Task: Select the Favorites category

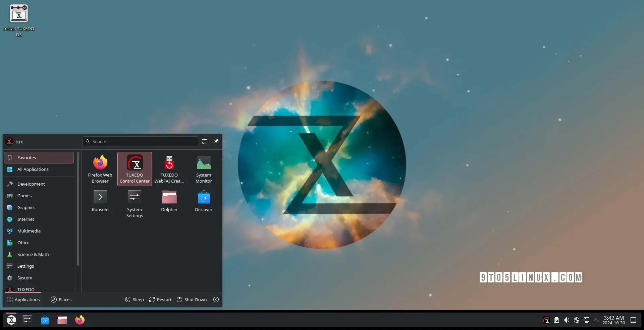Action: coord(39,157)
